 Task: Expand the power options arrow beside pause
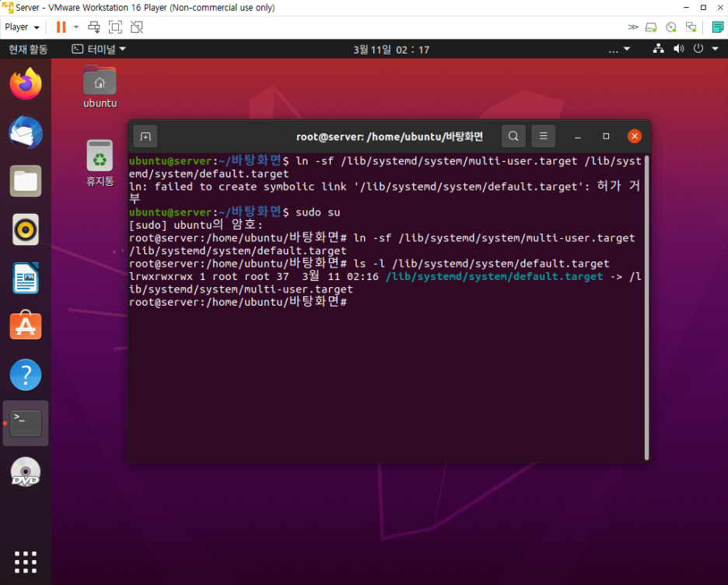76,27
